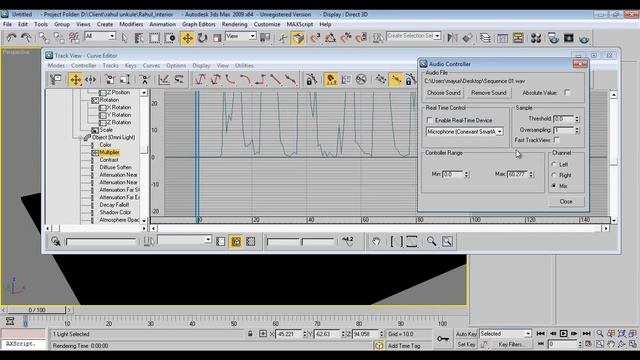This screenshot has width=640, height=360.
Task: Click the Quick Render teapot icon
Action: tap(584, 38)
